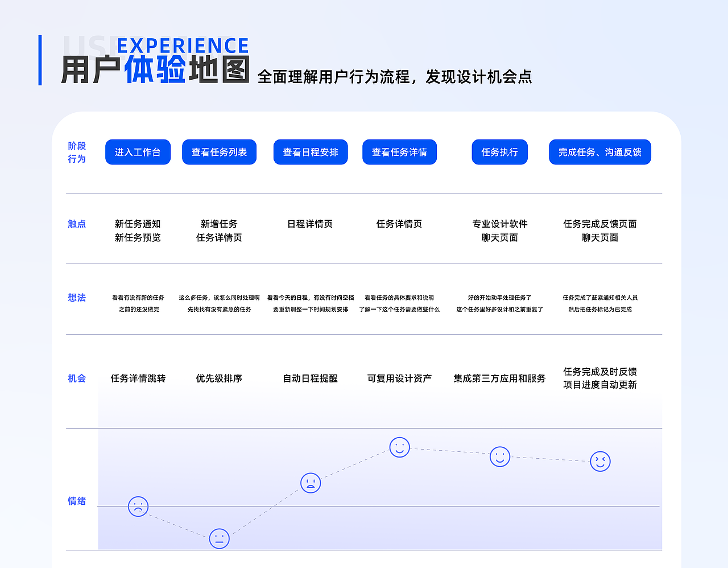Click the 自动日程提醒 opportunity
Image resolution: width=728 pixels, height=568 pixels.
[x=311, y=378]
